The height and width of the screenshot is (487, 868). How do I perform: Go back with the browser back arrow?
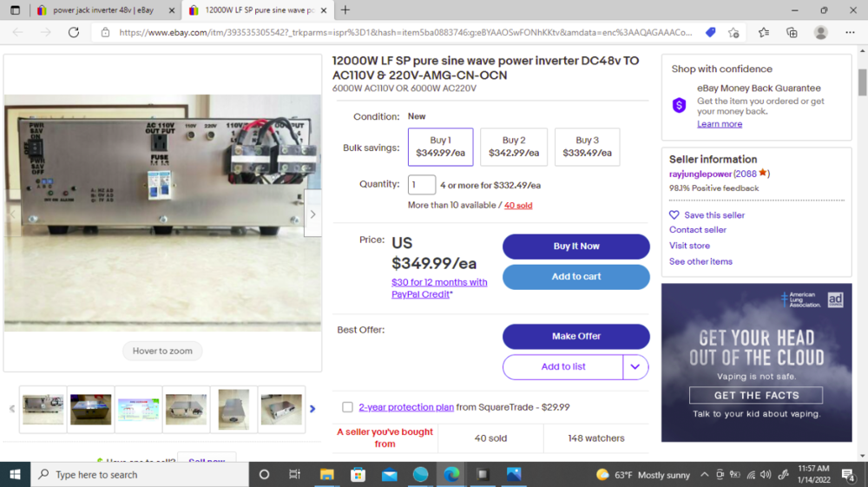tap(17, 33)
